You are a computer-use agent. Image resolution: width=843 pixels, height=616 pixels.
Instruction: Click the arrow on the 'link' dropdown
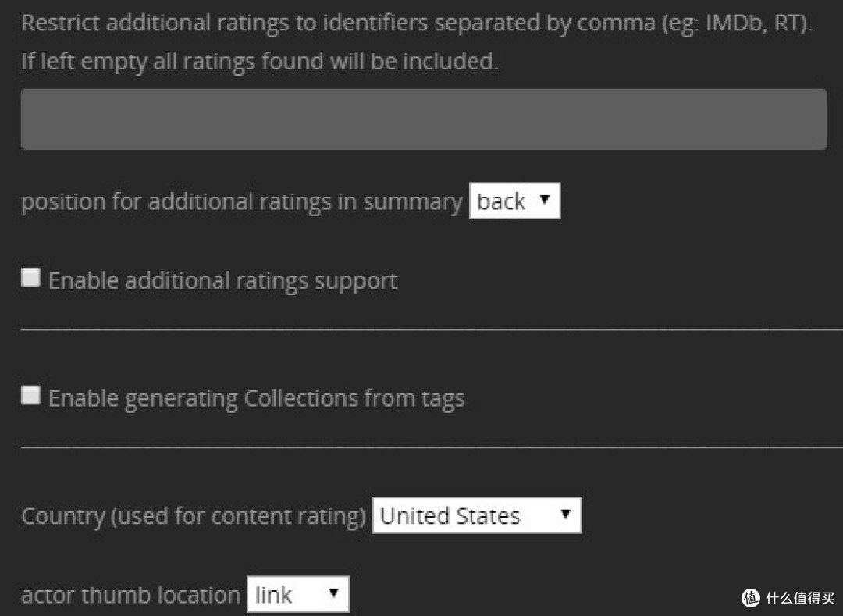coord(333,593)
